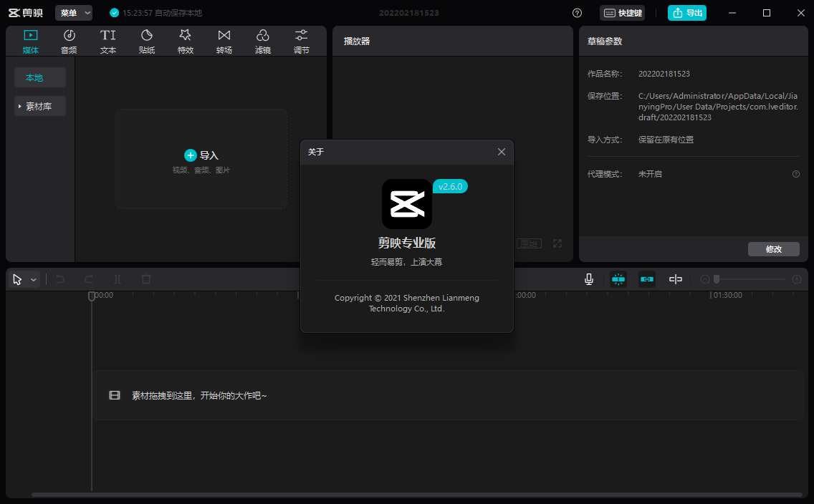Click the 原始 aspect ratio button
Screen dimensions: 814x504
coord(529,243)
